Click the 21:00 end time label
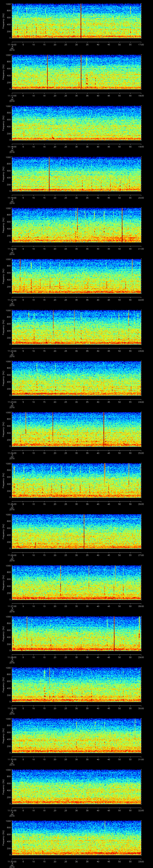The image size is (153, 868). coord(141,249)
